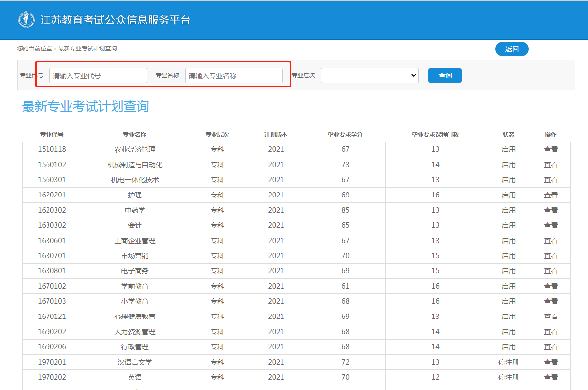
Task: Click the 返回 button
Action: click(x=512, y=49)
